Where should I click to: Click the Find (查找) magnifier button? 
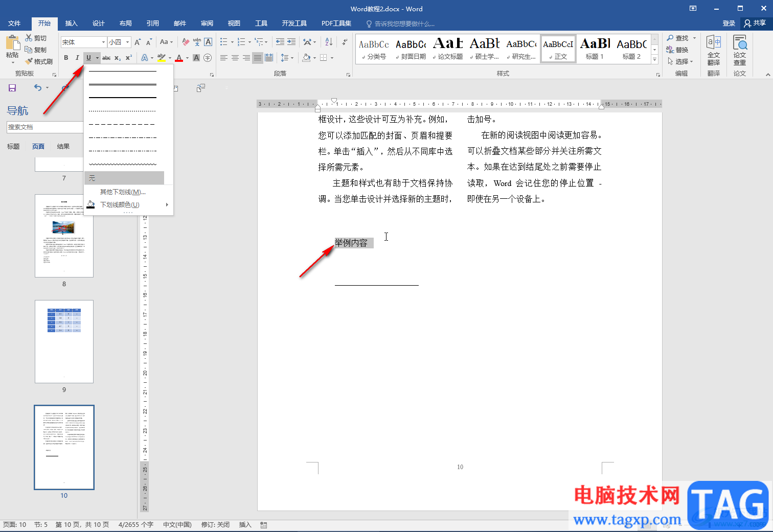678,38
